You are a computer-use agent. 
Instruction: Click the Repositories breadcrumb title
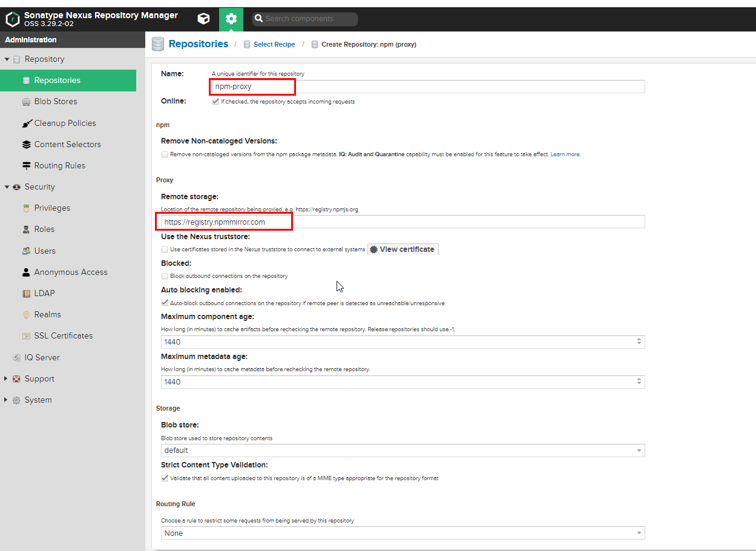coord(199,44)
